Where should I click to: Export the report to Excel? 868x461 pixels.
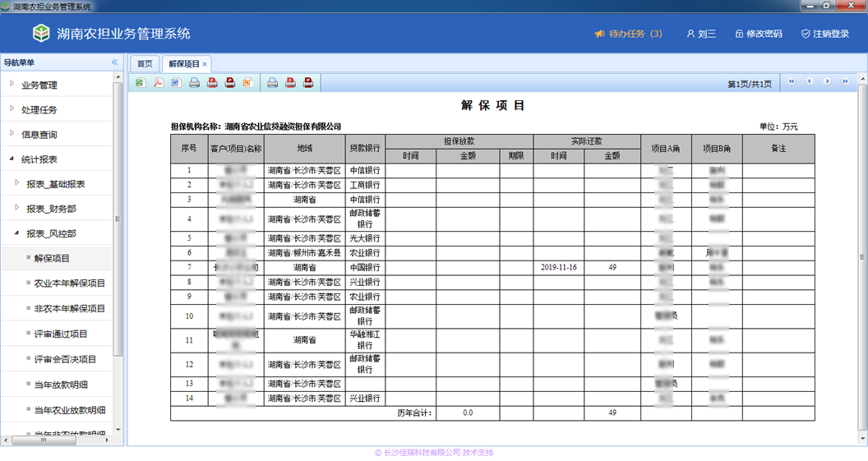point(140,83)
